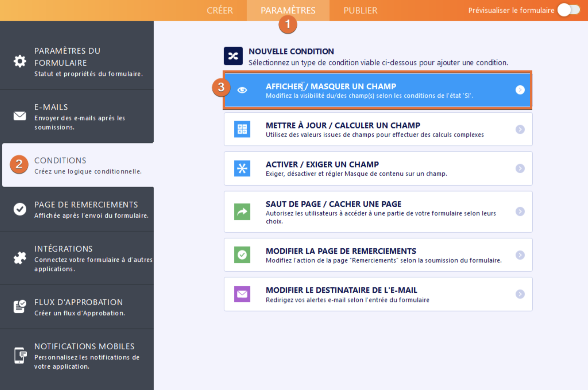588x390 pixels.
Task: Click the Flux d'approbation document icon
Action: tap(20, 307)
